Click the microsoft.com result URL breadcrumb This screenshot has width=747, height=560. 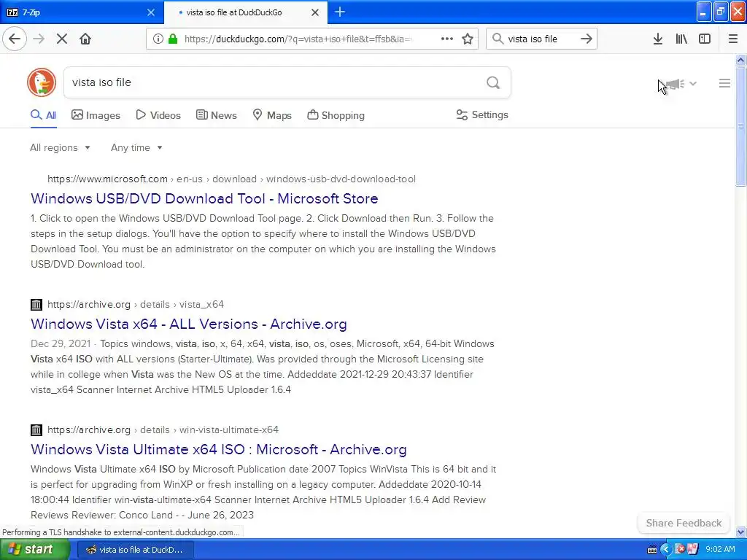[231, 179]
